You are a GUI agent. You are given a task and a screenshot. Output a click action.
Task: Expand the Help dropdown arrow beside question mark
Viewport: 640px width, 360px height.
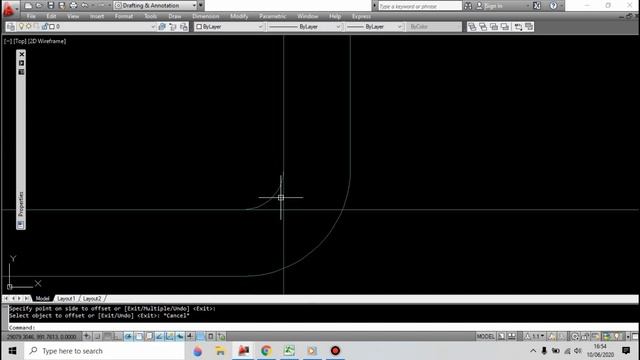pos(561,6)
